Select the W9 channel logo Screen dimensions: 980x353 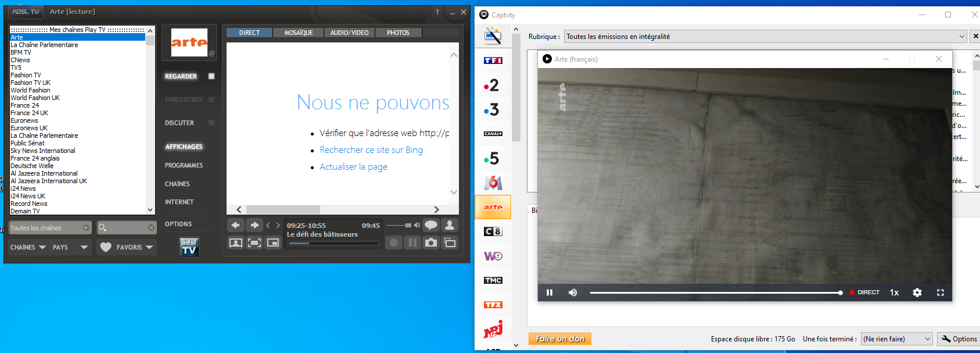pyautogui.click(x=493, y=256)
